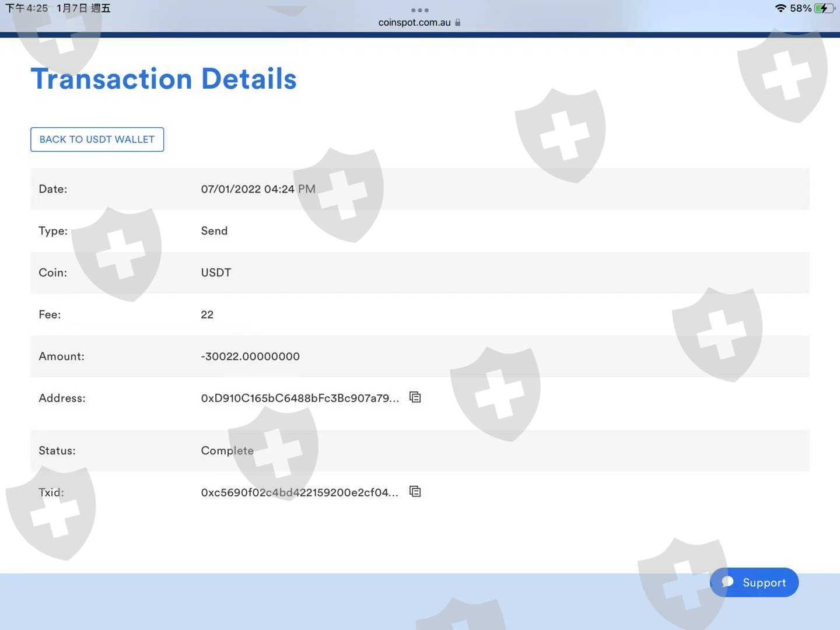Open the Support chat button
Viewport: 840px width, 630px height.
754,582
